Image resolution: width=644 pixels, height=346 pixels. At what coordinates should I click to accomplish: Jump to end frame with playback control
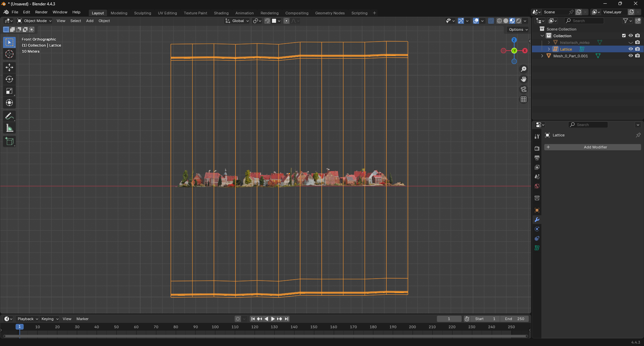pyautogui.click(x=286, y=319)
